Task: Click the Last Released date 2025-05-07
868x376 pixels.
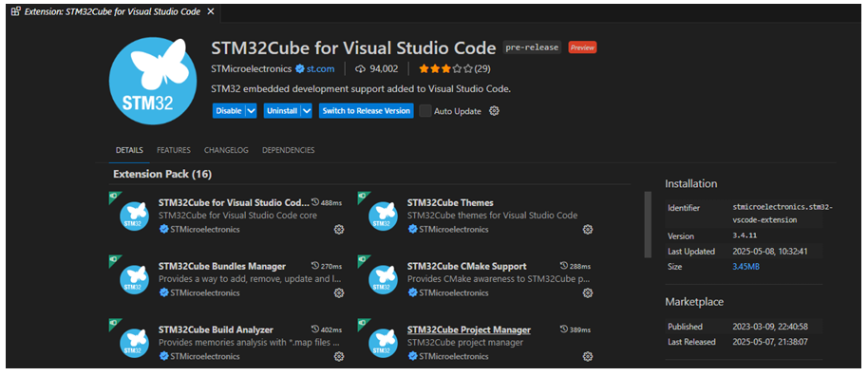Action: click(769, 342)
